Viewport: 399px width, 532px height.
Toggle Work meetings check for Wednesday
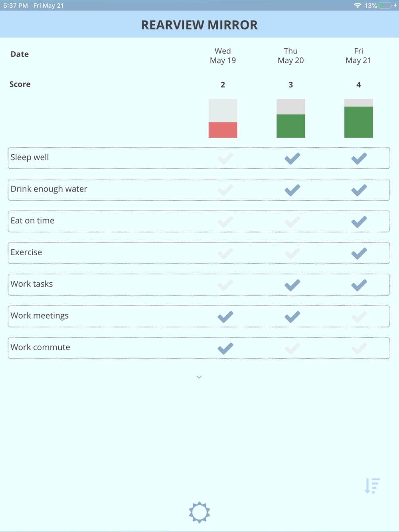[225, 317]
